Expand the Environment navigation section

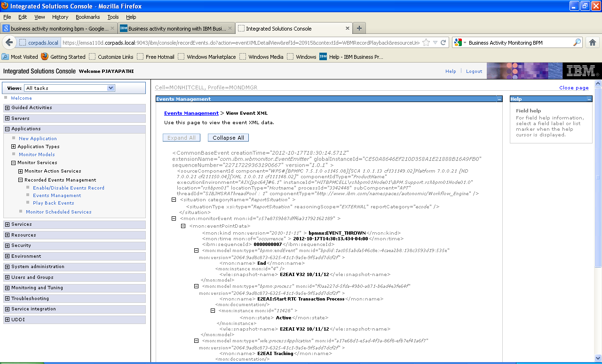7,256
